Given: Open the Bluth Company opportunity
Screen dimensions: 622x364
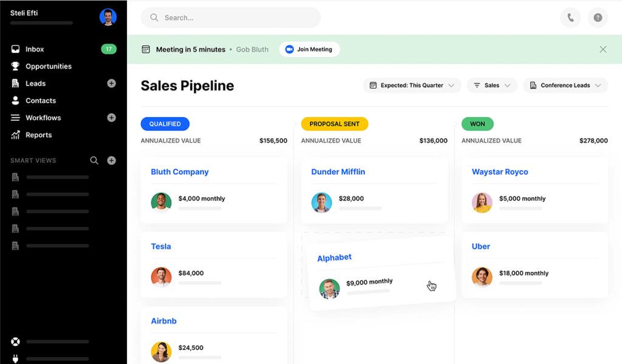Looking at the screenshot, I should tap(180, 172).
